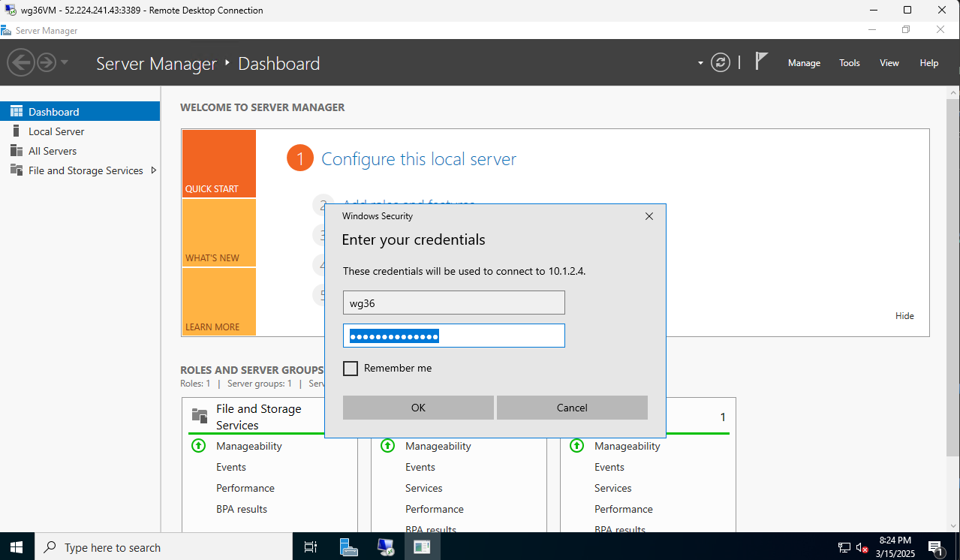Open Windows Start menu
The width and height of the screenshot is (960, 560).
(16, 547)
